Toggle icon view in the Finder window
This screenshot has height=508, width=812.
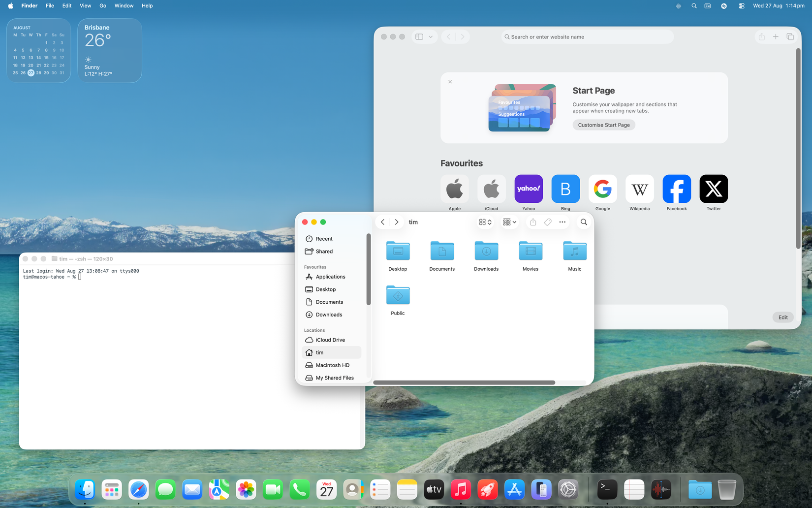pyautogui.click(x=482, y=222)
